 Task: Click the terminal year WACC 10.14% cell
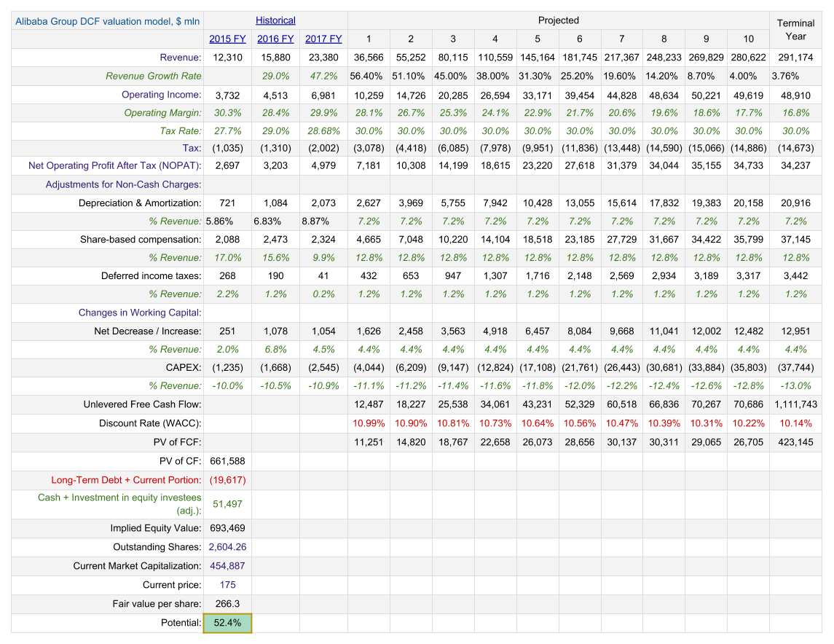click(x=795, y=423)
